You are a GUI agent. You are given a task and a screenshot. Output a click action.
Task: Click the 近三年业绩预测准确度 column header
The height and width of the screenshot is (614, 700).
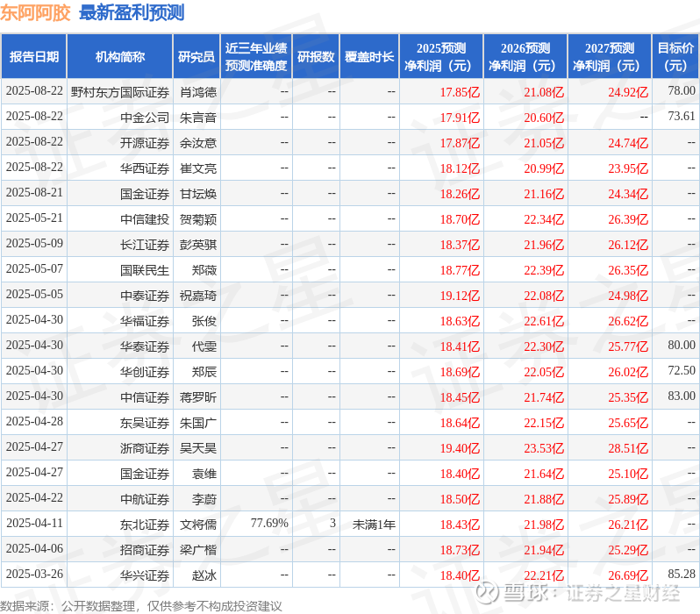pos(256,57)
